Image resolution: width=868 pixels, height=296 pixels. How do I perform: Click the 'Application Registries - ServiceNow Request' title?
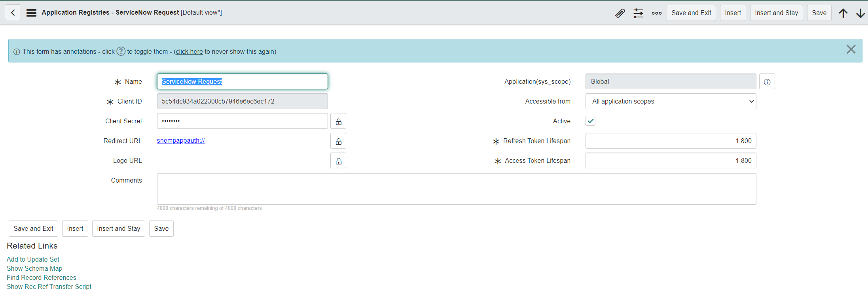[x=110, y=13]
